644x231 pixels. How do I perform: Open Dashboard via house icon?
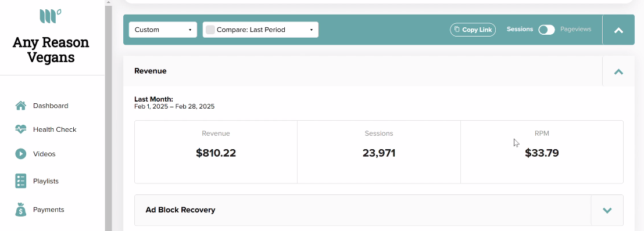coord(20,106)
